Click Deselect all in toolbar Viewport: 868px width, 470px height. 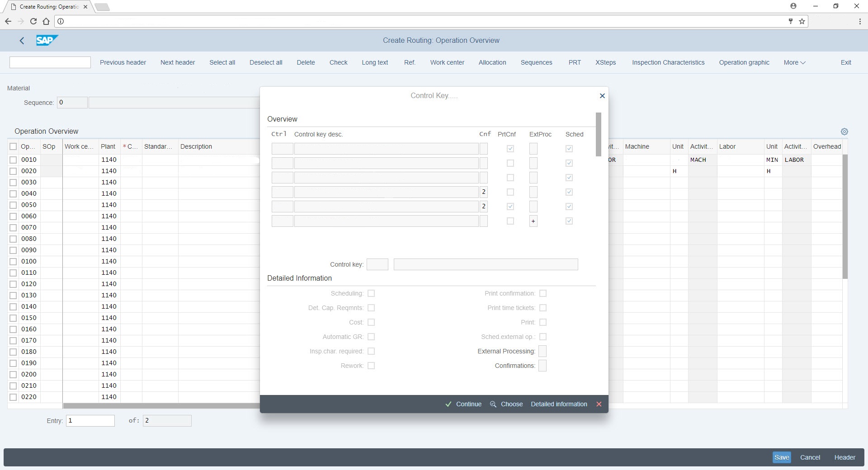coord(266,62)
